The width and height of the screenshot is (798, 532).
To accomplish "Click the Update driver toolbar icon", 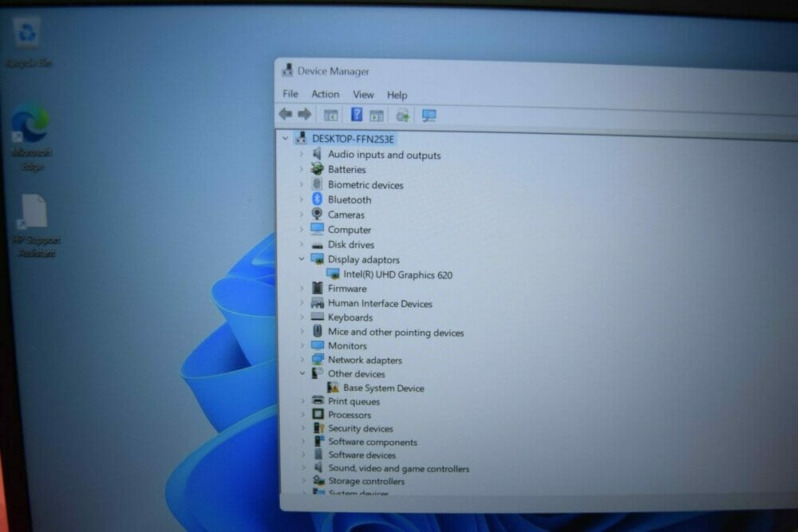I will click(x=402, y=116).
